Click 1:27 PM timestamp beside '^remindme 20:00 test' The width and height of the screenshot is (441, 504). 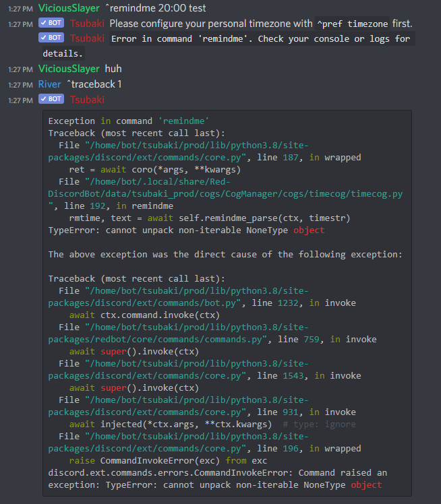point(21,9)
